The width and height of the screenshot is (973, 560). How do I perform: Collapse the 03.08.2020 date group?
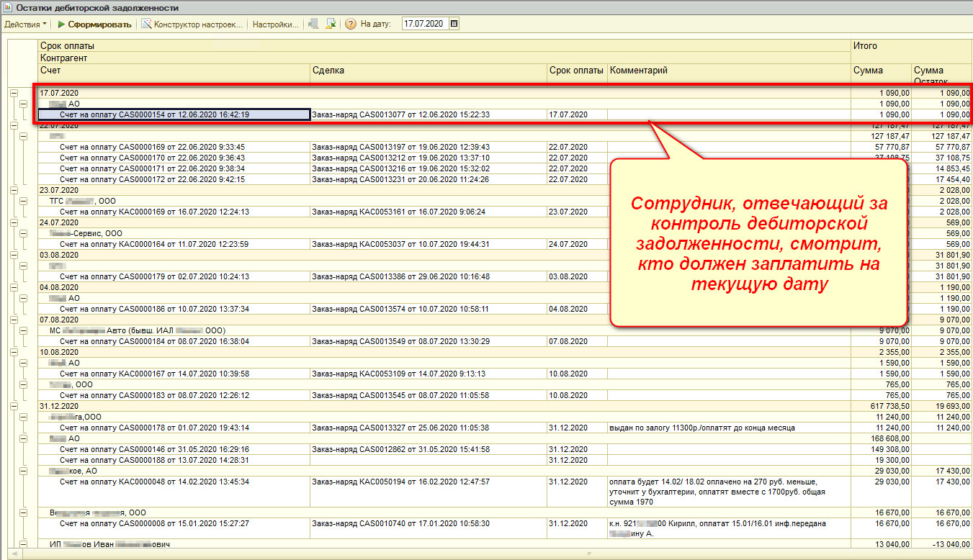[x=14, y=255]
